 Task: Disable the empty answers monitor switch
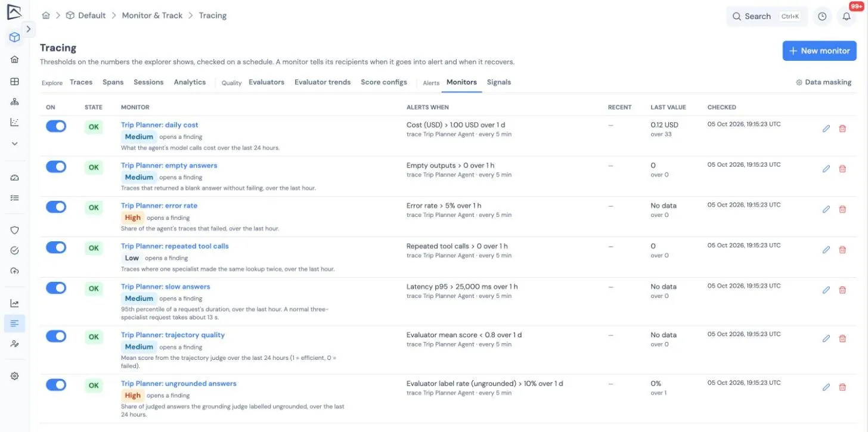click(56, 166)
